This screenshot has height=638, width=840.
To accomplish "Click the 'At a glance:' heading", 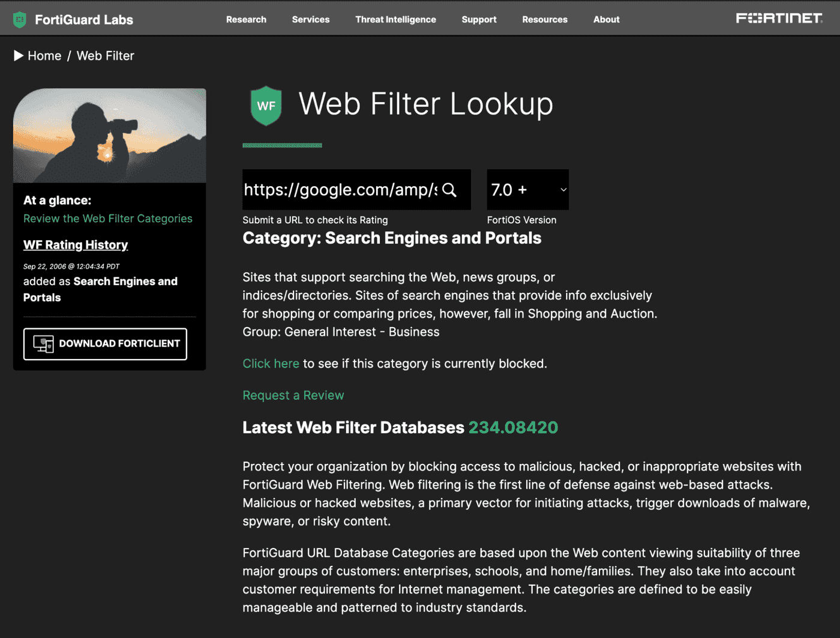I will pyautogui.click(x=57, y=200).
